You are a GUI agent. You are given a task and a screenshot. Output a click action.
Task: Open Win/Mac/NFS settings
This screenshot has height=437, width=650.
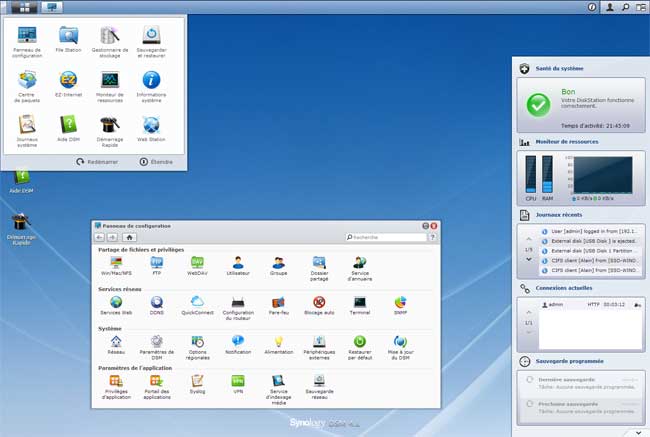coord(116,266)
